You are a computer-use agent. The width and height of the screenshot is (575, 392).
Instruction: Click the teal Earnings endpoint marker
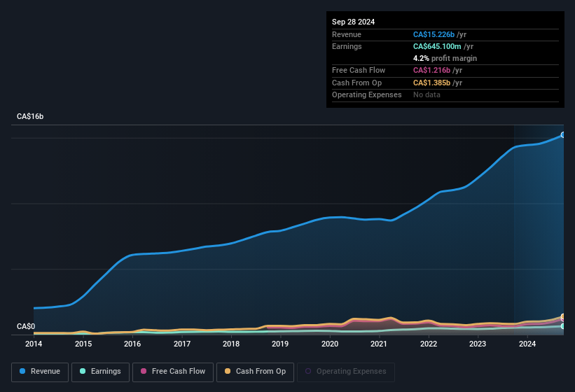563,326
